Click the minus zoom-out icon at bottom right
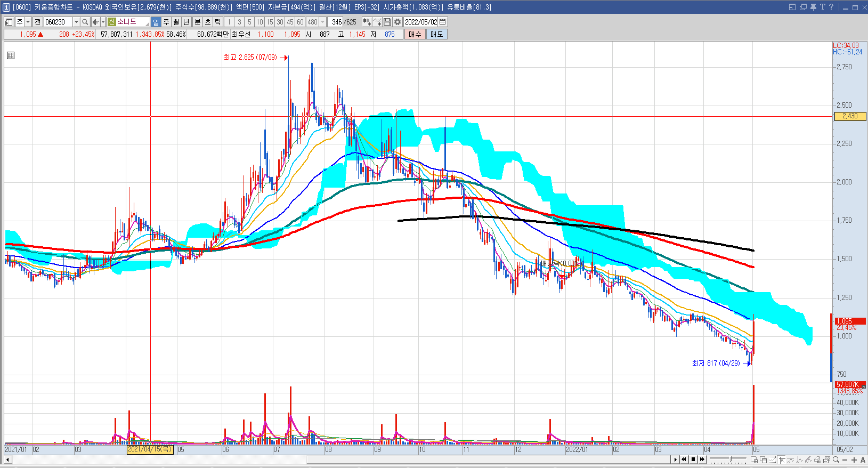Viewport: 868px width, 468px height. pyautogui.click(x=845, y=459)
